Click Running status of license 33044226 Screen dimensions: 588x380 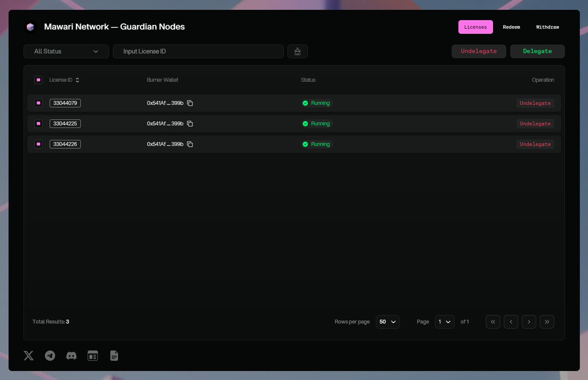click(x=316, y=144)
